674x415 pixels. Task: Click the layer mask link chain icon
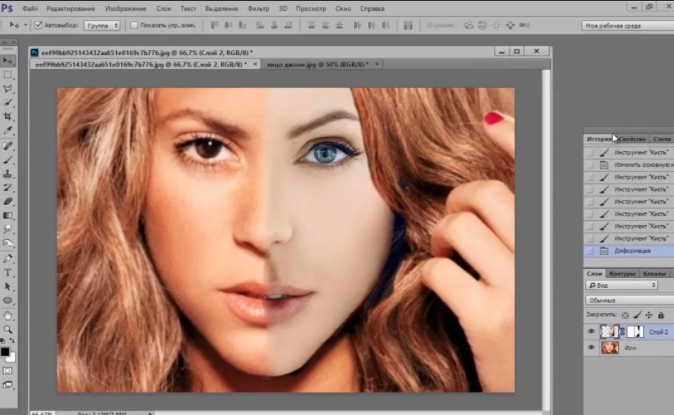[622, 332]
